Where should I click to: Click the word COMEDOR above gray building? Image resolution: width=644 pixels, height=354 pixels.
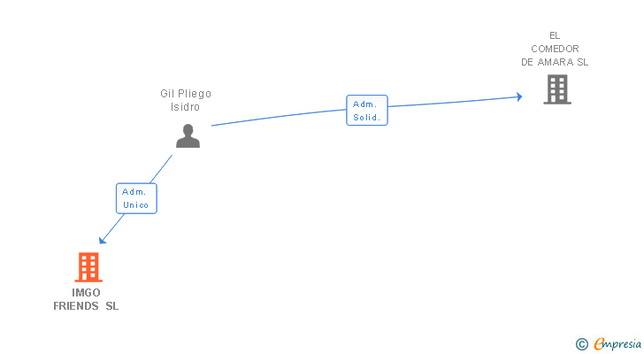coord(555,49)
